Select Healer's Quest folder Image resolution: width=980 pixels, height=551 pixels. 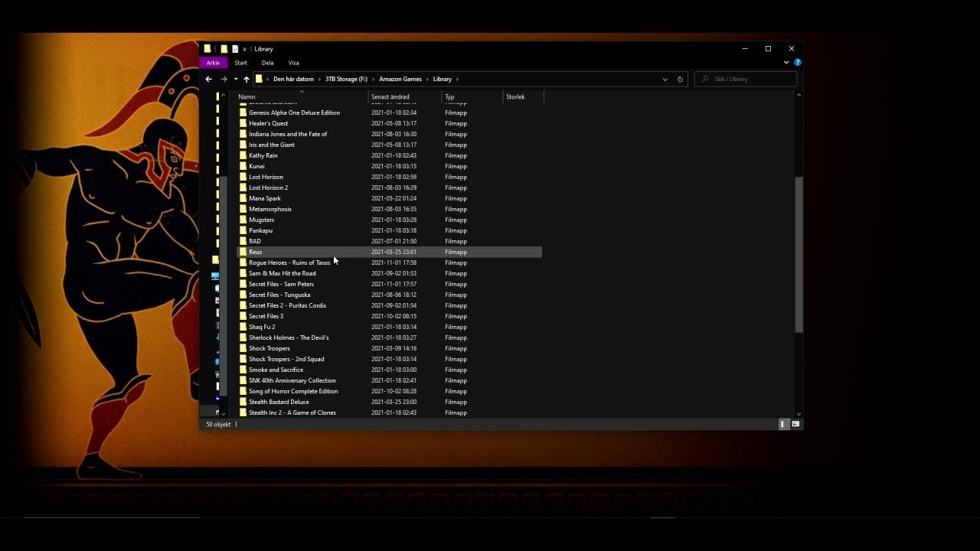click(x=268, y=123)
